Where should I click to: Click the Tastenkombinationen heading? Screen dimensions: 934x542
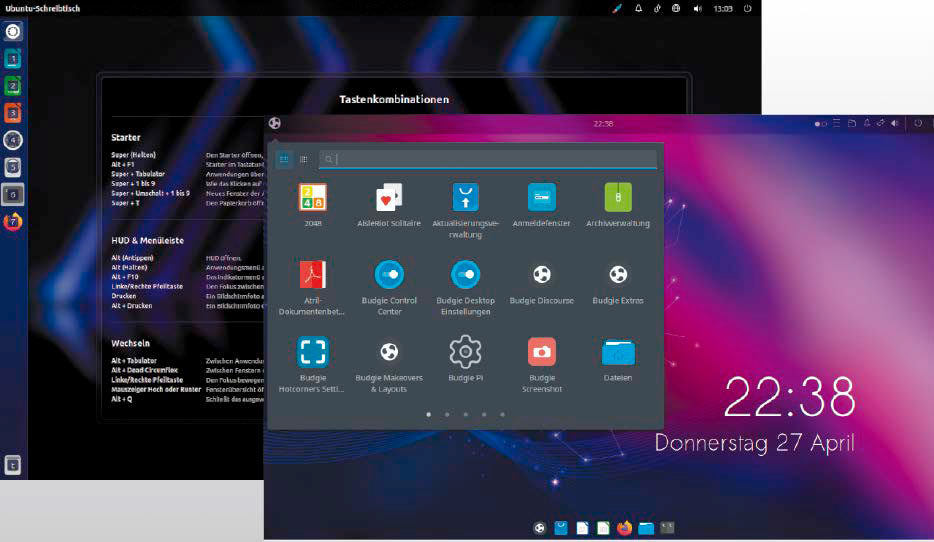[x=394, y=99]
